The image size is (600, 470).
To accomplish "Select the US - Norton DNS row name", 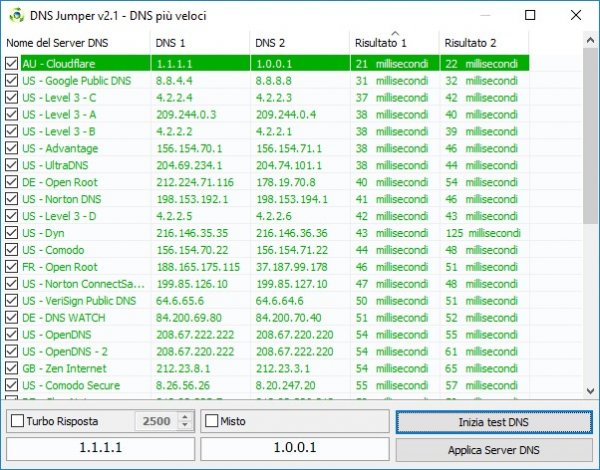I will pos(62,199).
